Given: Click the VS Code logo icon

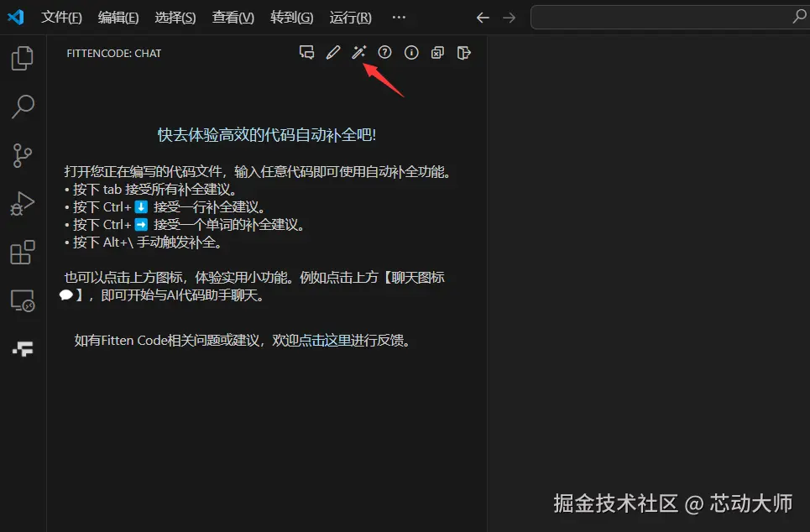Looking at the screenshot, I should [x=15, y=17].
